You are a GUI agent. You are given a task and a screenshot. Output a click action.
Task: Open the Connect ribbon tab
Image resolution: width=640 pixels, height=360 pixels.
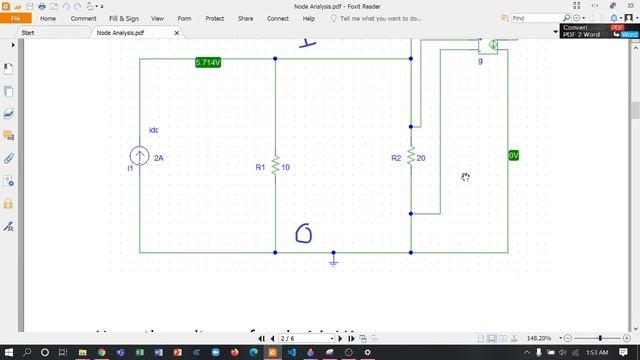pos(278,18)
